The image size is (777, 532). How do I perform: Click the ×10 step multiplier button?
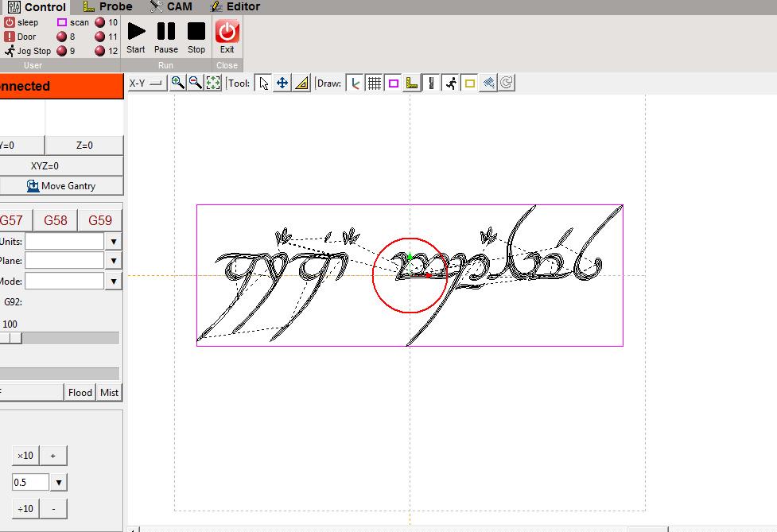coord(25,455)
